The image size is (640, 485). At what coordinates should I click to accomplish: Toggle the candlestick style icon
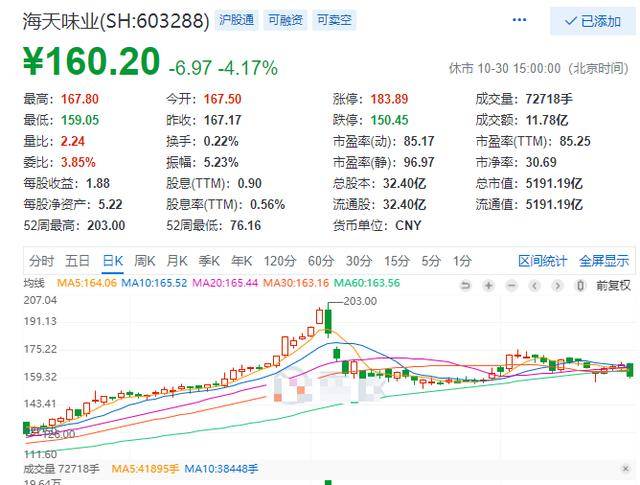580,285
